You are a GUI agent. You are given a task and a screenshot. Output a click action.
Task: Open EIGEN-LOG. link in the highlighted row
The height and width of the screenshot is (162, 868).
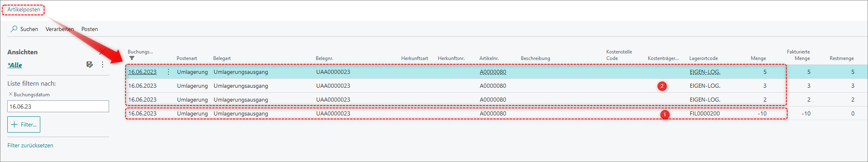pyautogui.click(x=705, y=72)
